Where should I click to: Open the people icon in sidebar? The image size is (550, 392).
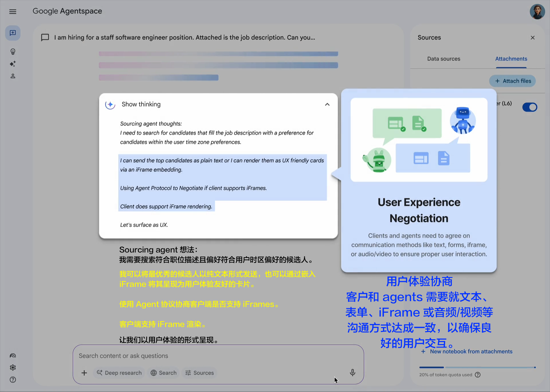coord(13,76)
